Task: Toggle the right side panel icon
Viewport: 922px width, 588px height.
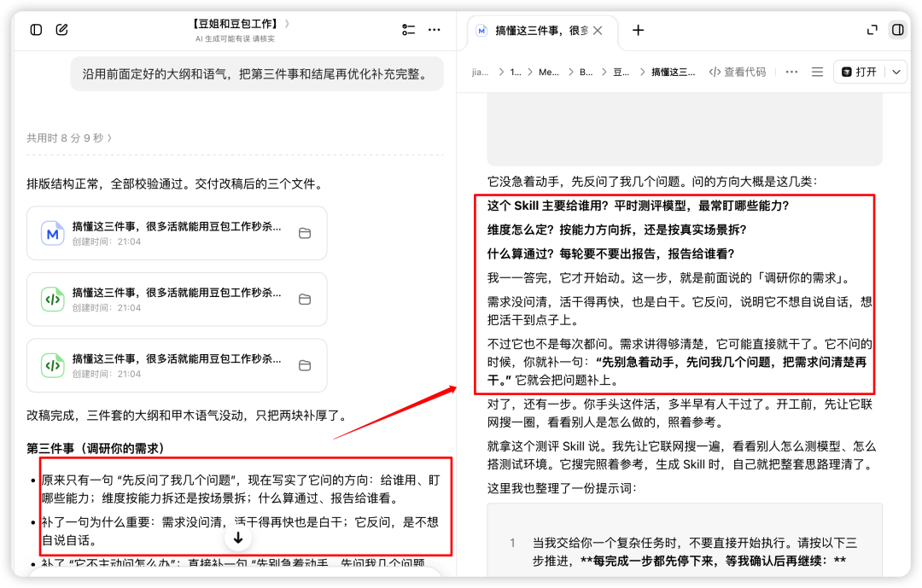Action: pos(898,29)
